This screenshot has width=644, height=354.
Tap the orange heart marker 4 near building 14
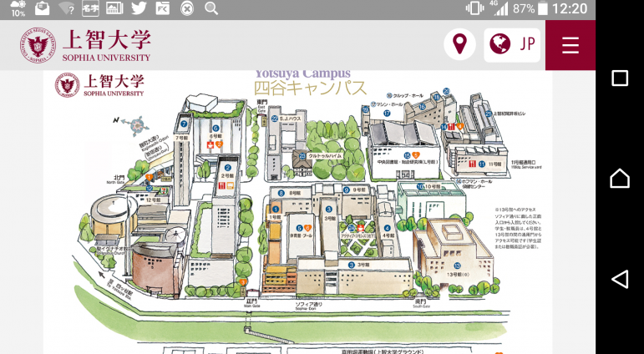point(460,127)
